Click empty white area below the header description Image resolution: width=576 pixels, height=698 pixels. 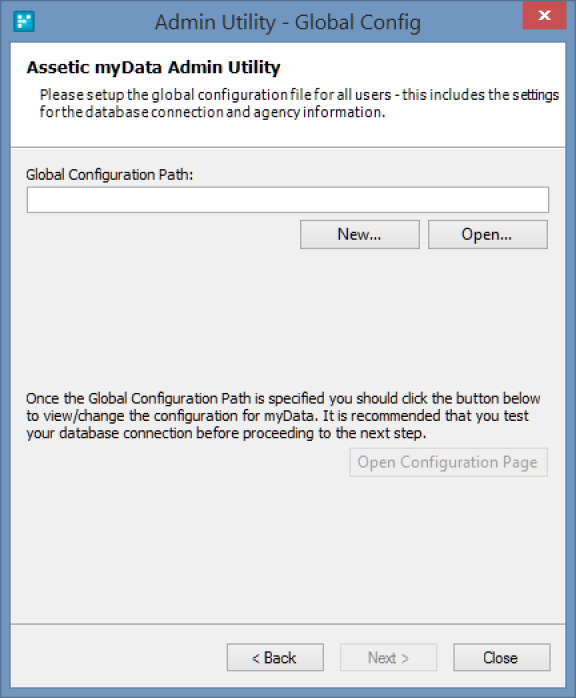click(288, 134)
